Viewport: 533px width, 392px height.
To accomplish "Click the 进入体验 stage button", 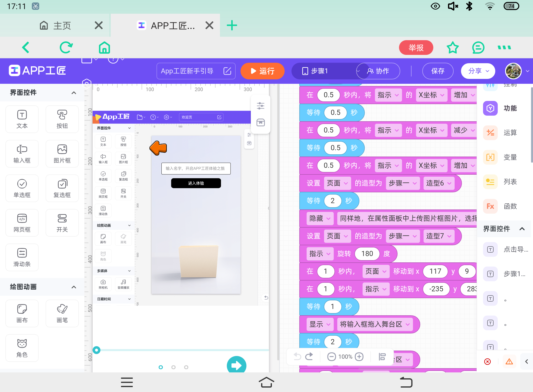I will 196,183.
